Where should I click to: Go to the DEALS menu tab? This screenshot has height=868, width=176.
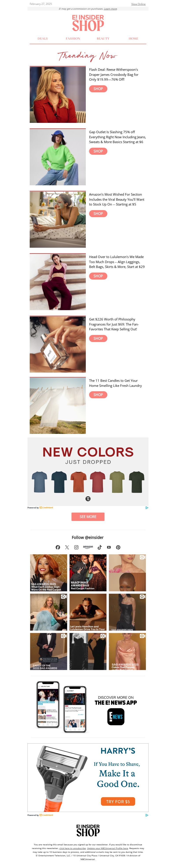coord(42,38)
